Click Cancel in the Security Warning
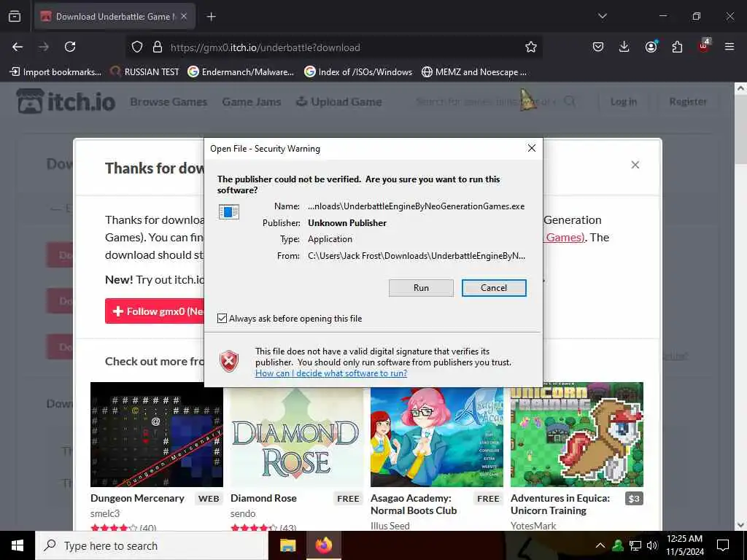This screenshot has width=747, height=560. (x=494, y=287)
